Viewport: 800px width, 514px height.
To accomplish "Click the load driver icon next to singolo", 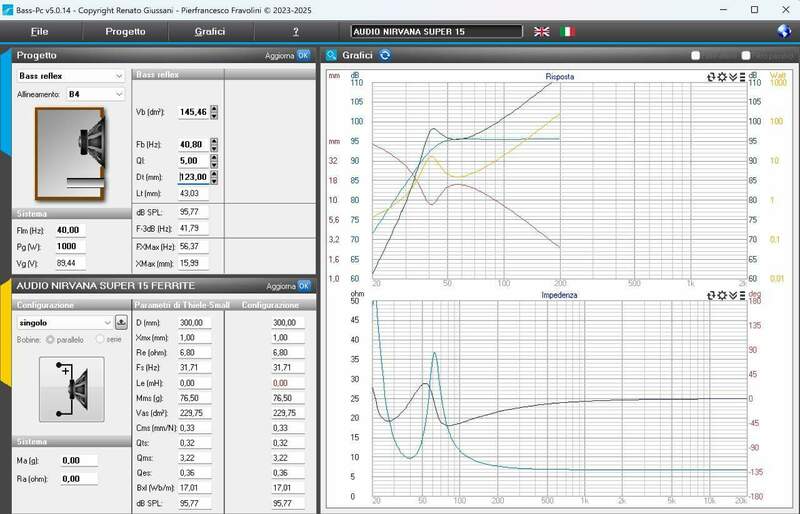I will (122, 323).
